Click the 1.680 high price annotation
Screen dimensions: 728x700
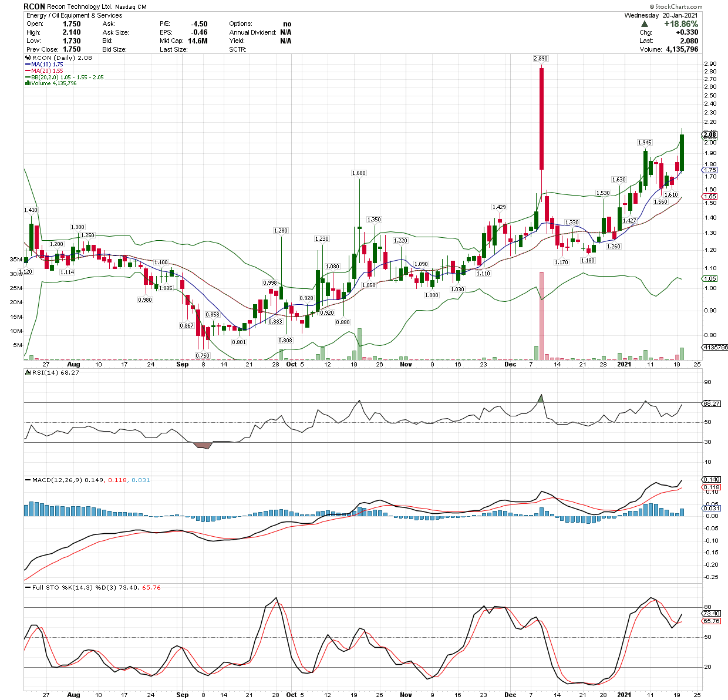359,173
